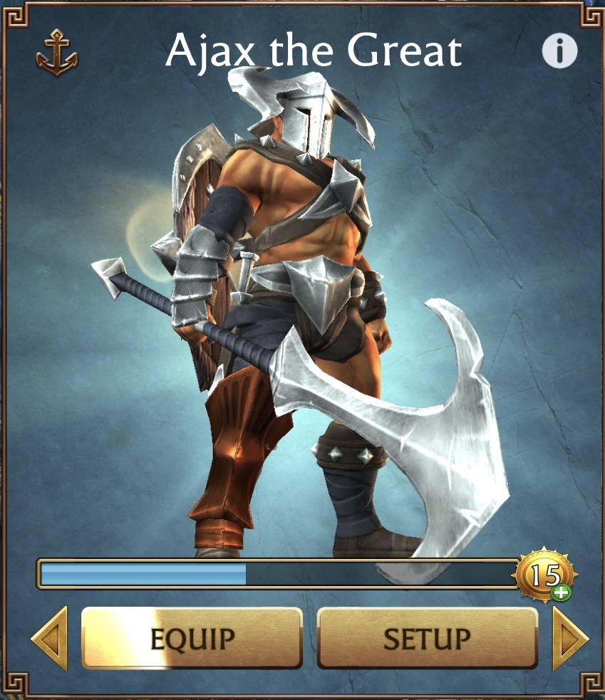605x700 pixels.
Task: Select the Ajax the Great title text
Action: [x=314, y=51]
